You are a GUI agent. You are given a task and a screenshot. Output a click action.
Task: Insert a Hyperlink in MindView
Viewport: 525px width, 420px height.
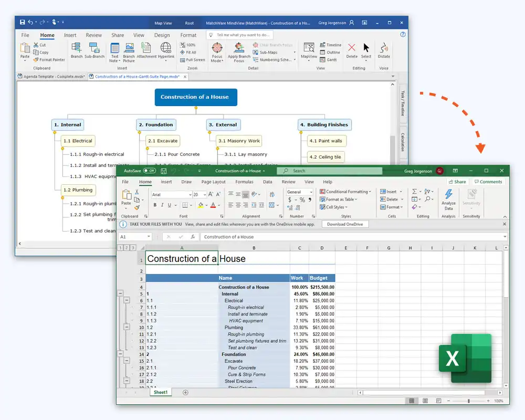(x=166, y=51)
